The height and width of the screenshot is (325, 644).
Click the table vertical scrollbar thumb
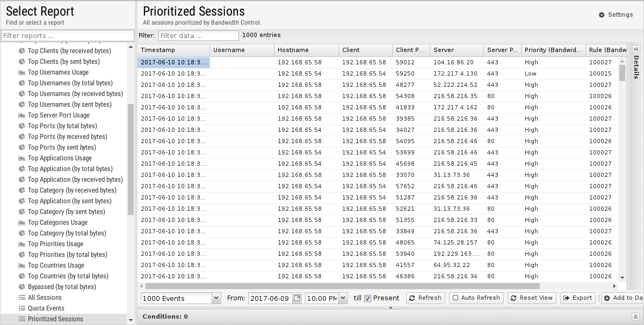click(622, 72)
